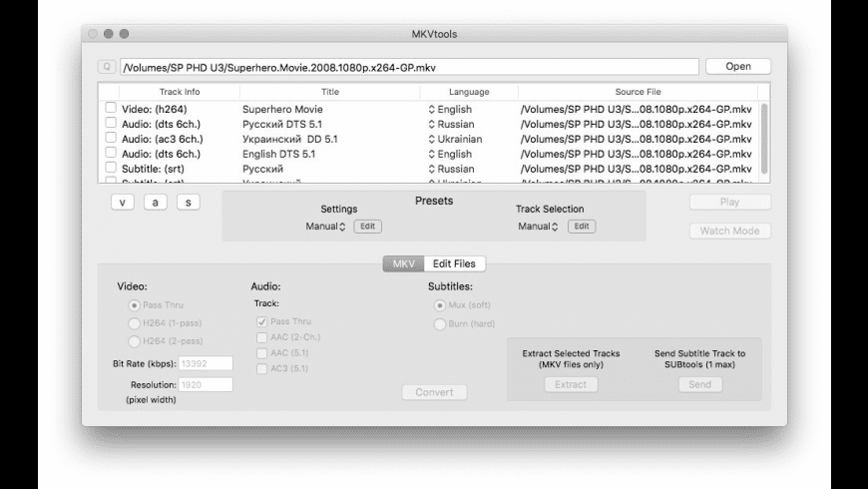
Task: Click title cell 'English DTS 5.1'
Action: click(x=279, y=155)
